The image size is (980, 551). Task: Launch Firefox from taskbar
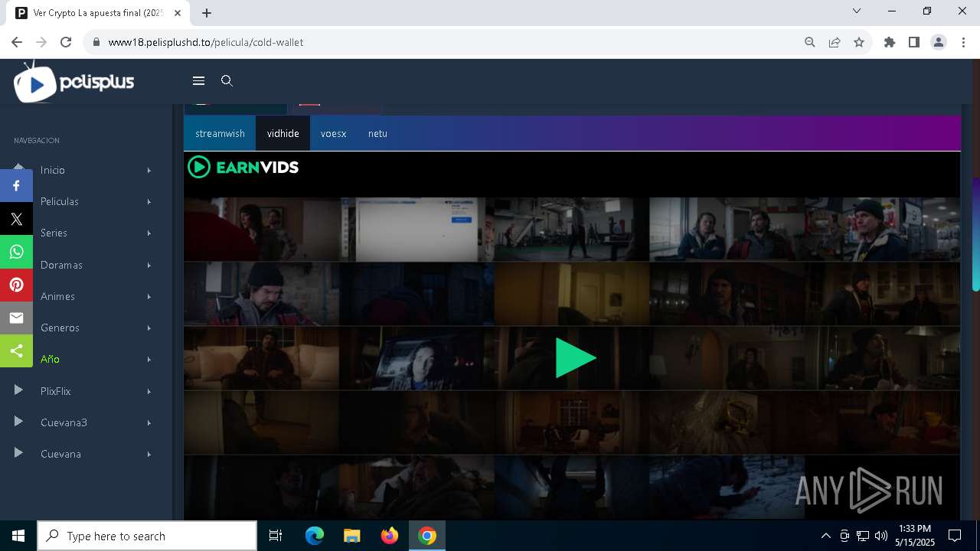coord(390,536)
